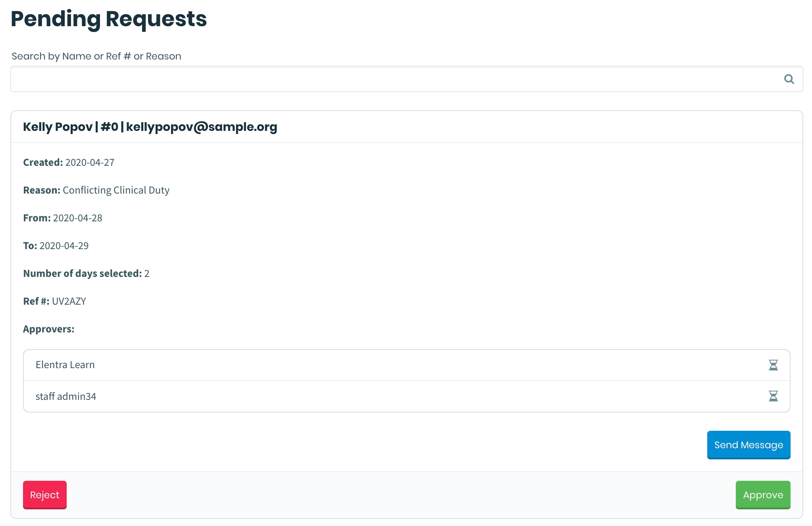Click the To date 2020-04-29
Viewport: 812px width, 526px height.
(64, 246)
